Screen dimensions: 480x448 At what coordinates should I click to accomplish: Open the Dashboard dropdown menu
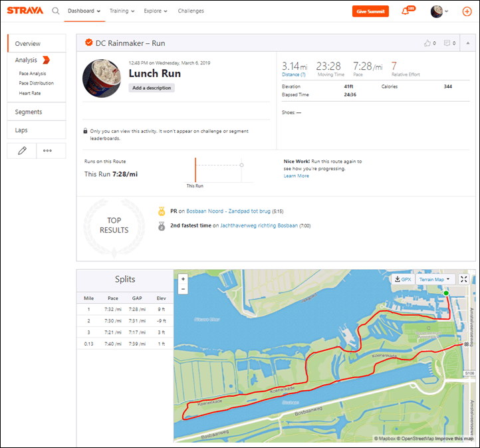click(x=84, y=11)
